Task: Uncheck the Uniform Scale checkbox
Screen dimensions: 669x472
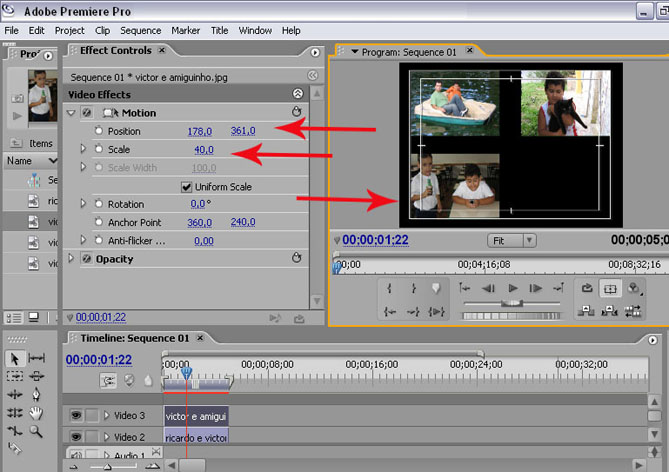Action: click(x=186, y=187)
